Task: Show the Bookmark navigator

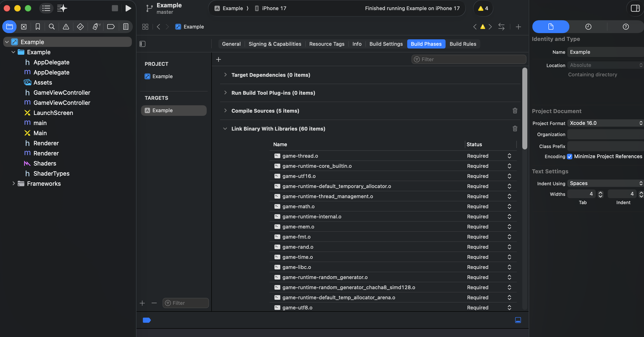Action: pyautogui.click(x=37, y=26)
